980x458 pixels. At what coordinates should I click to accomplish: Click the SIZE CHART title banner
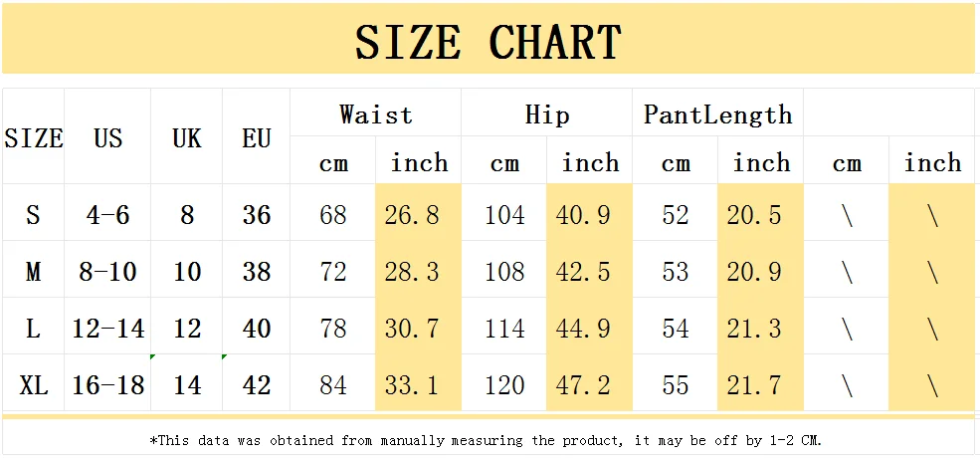pyautogui.click(x=489, y=38)
